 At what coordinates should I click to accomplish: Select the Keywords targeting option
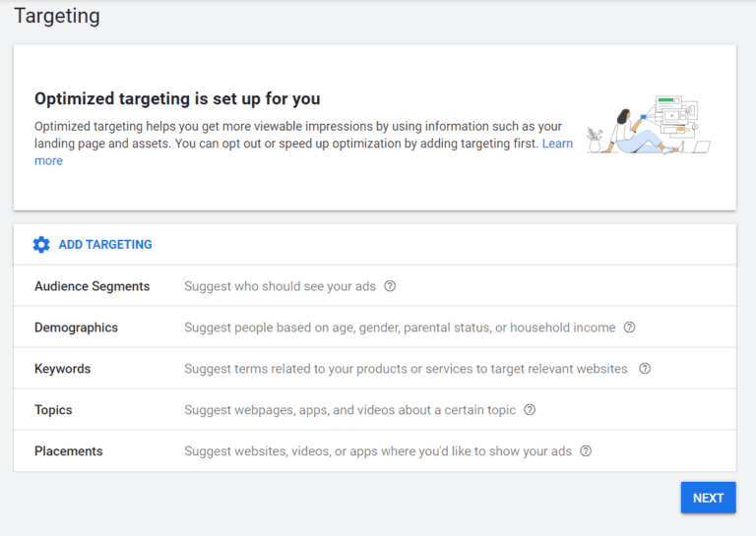click(62, 369)
